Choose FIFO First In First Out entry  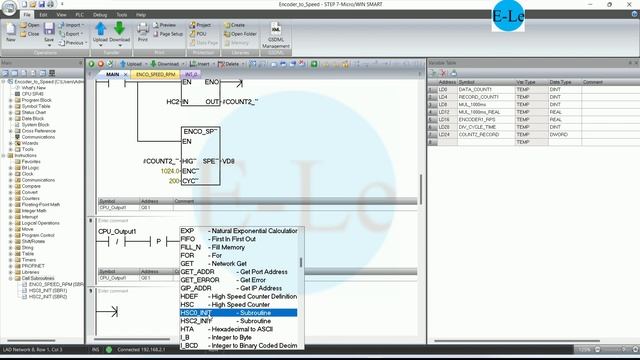click(238, 239)
